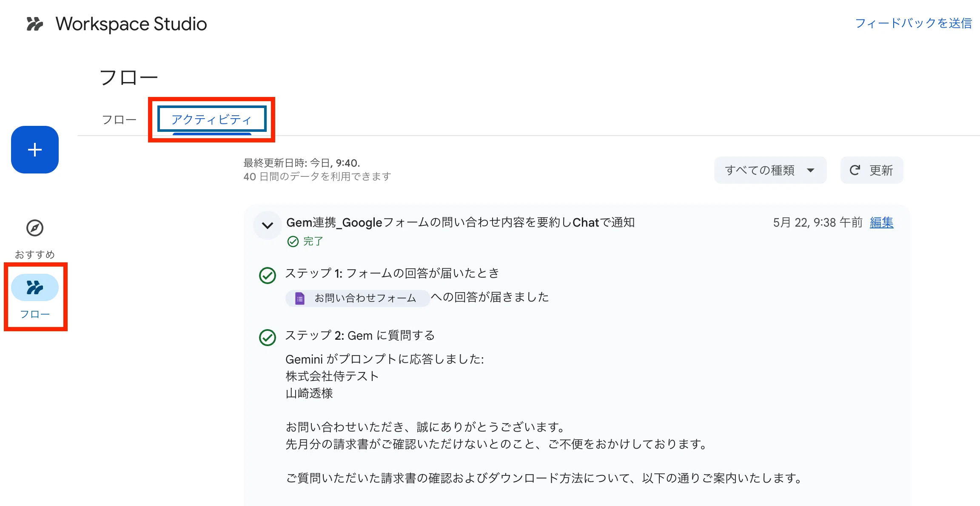Click the おすすめ sidebar label
This screenshot has height=506, width=980.
point(35,254)
